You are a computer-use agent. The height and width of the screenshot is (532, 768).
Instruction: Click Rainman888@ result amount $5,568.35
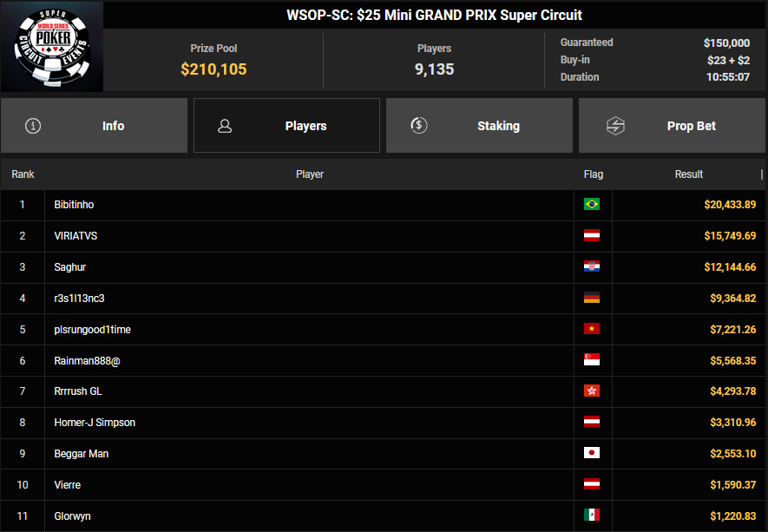[730, 361]
